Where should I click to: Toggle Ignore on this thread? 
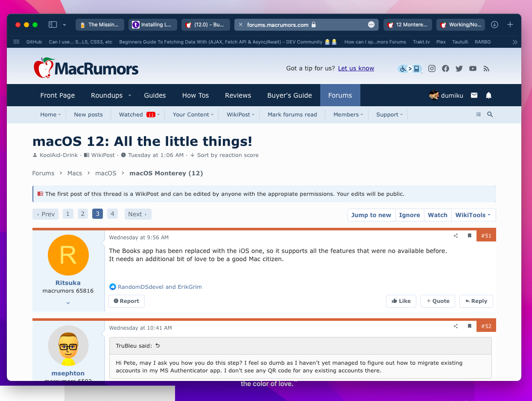pyautogui.click(x=409, y=215)
